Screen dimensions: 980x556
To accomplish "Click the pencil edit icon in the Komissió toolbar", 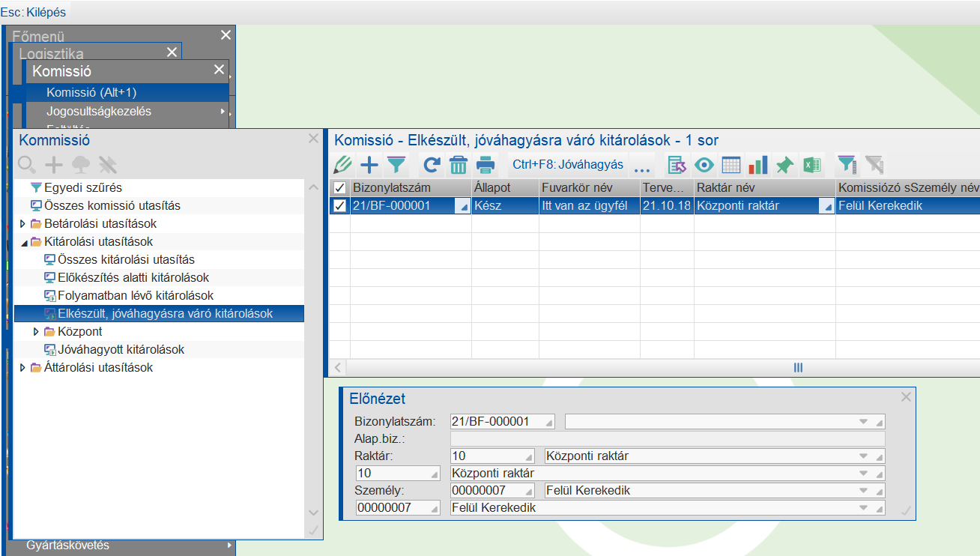I will pyautogui.click(x=343, y=165).
